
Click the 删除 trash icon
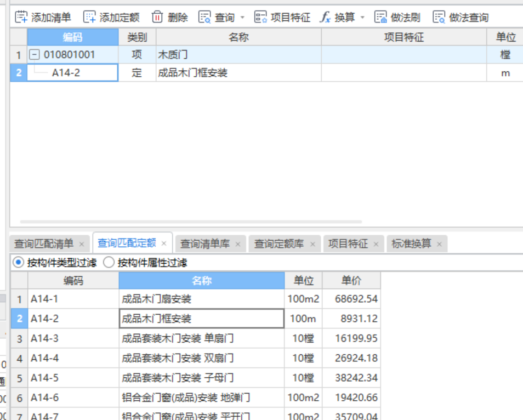(157, 17)
